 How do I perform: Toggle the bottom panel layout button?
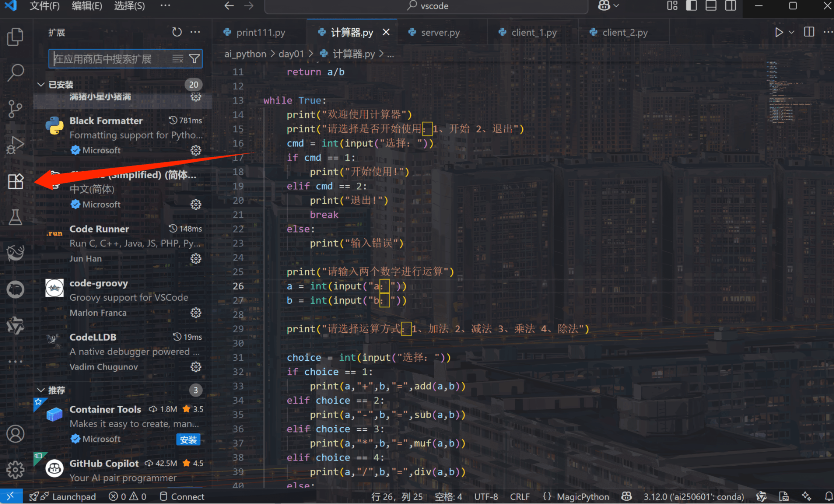click(711, 6)
